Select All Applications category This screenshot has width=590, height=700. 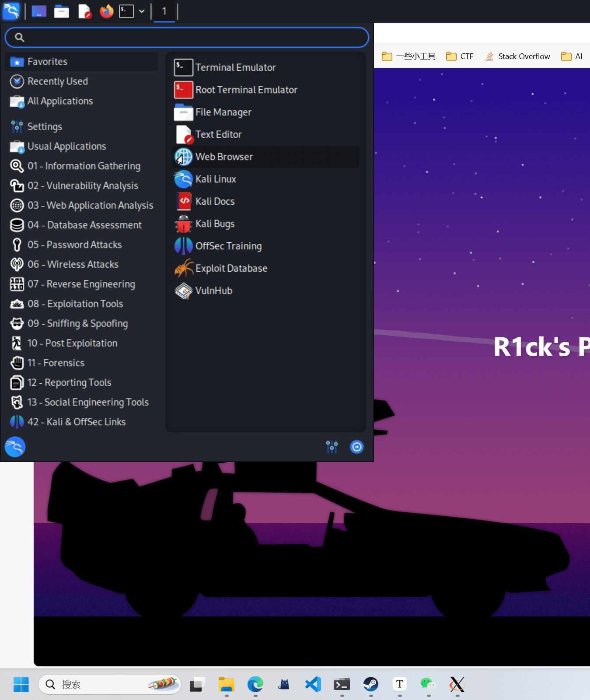[60, 101]
